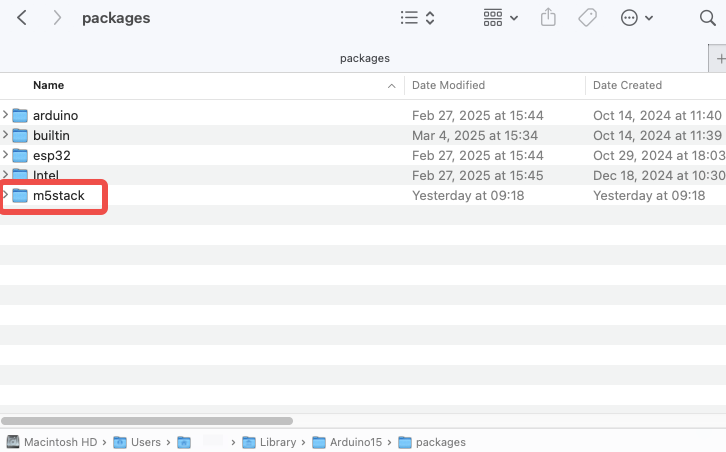Click the Back navigation arrow
The width and height of the screenshot is (726, 452).
pyautogui.click(x=22, y=18)
